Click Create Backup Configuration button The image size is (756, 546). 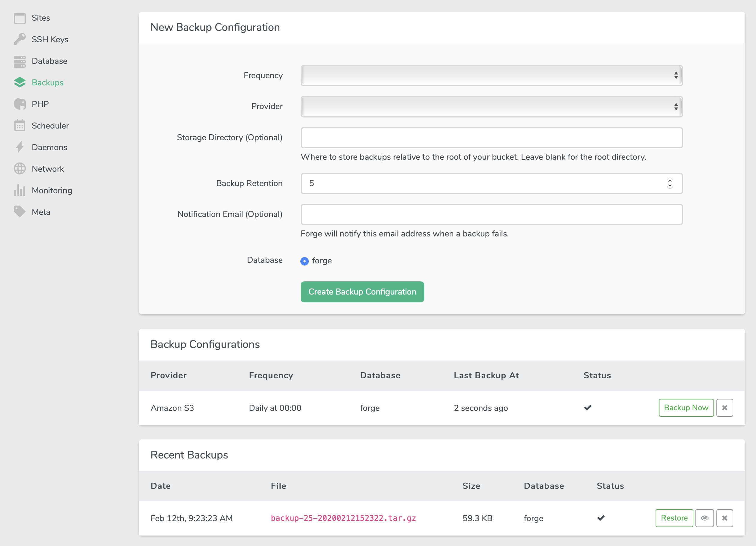click(x=362, y=292)
